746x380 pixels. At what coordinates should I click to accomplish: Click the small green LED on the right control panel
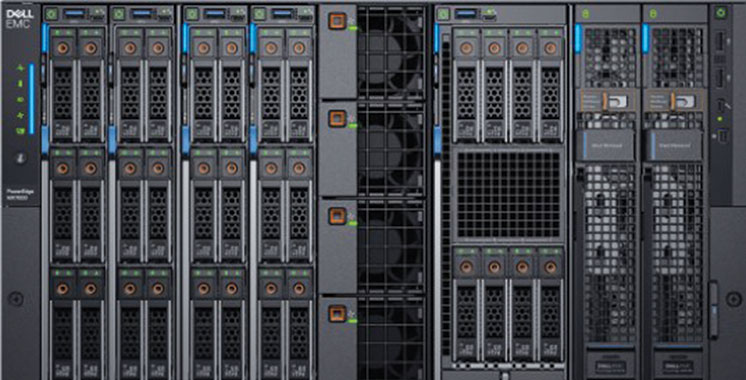720,119
